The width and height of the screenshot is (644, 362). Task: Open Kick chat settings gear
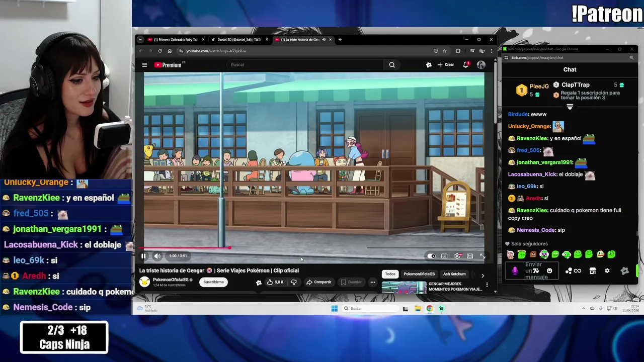(607, 271)
